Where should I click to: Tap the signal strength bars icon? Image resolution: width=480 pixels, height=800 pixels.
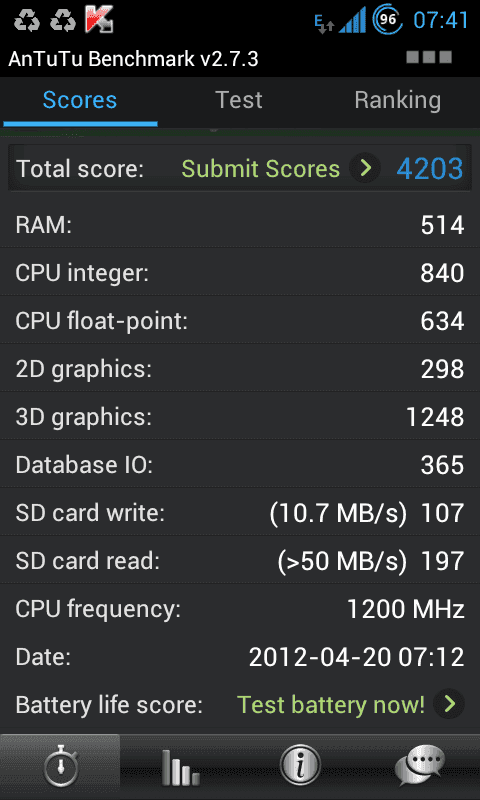[x=352, y=20]
